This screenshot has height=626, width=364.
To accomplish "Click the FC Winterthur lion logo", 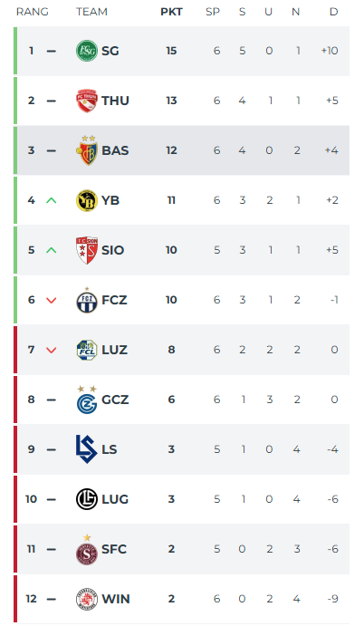I will [x=87, y=599].
